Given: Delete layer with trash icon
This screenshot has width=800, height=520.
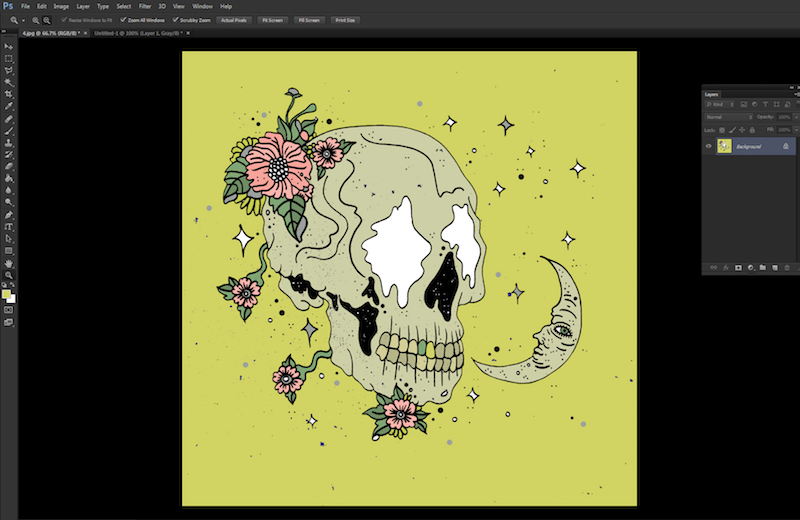Looking at the screenshot, I should click(x=787, y=267).
